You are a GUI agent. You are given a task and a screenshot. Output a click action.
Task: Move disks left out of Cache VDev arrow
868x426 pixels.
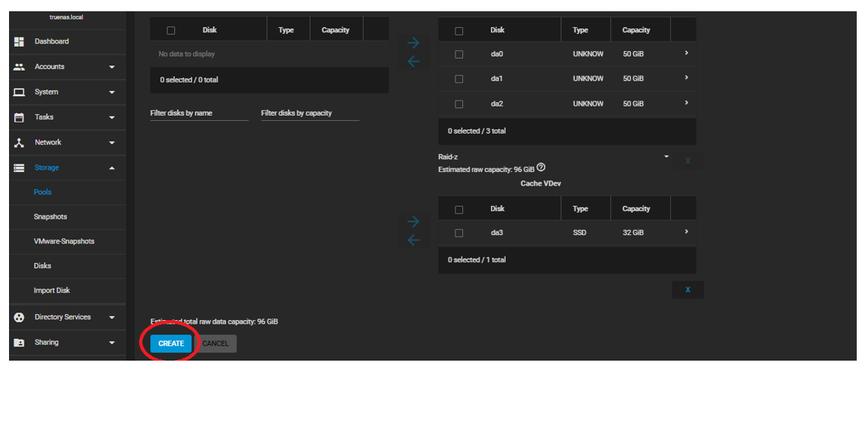413,240
